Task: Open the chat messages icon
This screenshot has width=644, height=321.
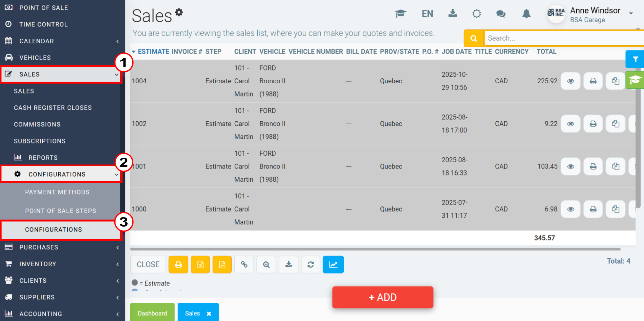Action: [x=501, y=14]
